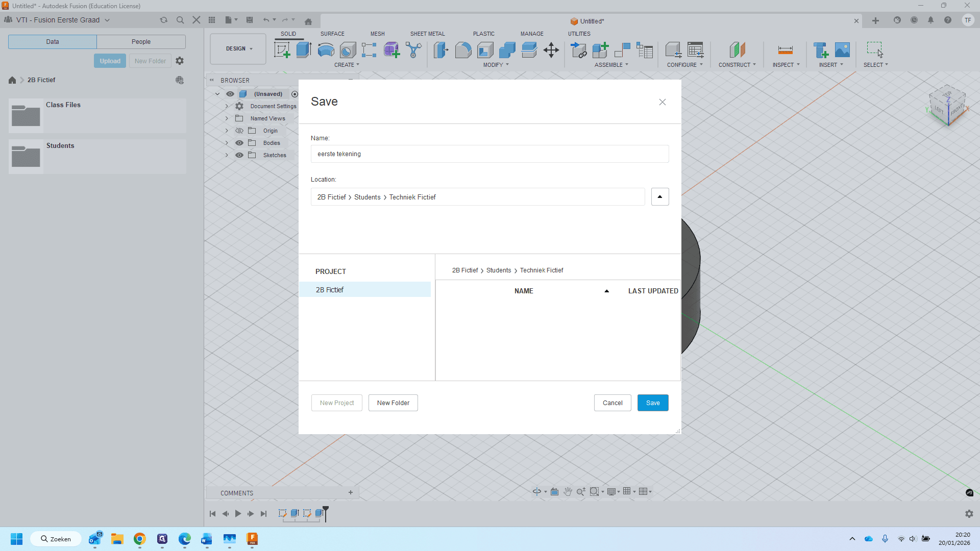Select the Insert Canvas image icon

click(x=842, y=50)
